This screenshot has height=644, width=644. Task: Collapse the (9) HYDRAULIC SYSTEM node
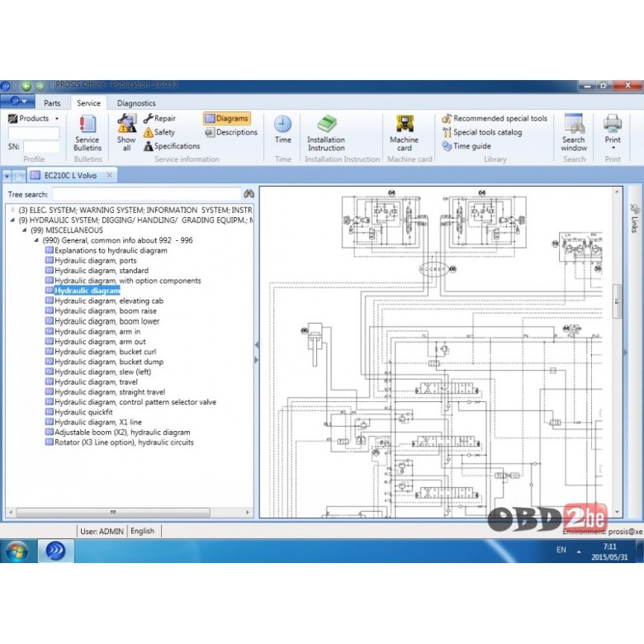pyautogui.click(x=12, y=220)
